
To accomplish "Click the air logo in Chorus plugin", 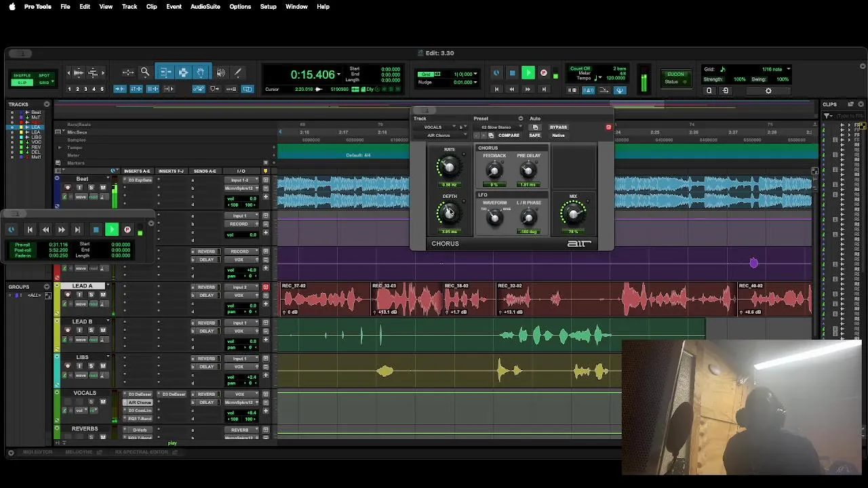I will pos(579,243).
